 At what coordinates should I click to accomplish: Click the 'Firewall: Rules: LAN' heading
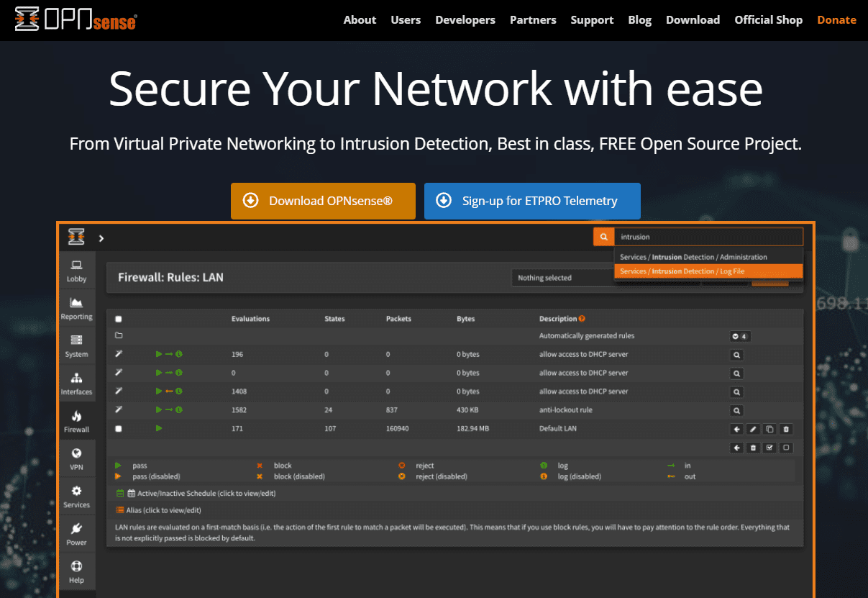(170, 277)
